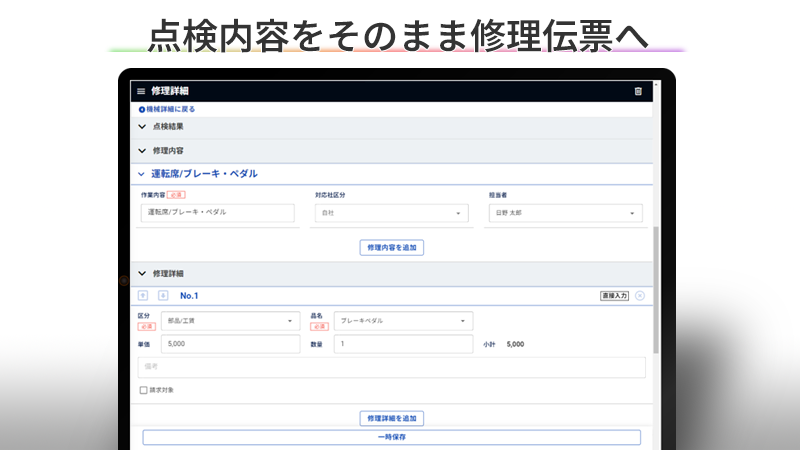Collapse the 運転席/ブレーキ・ペダル section
Image resolution: width=800 pixels, height=450 pixels.
coord(142,173)
